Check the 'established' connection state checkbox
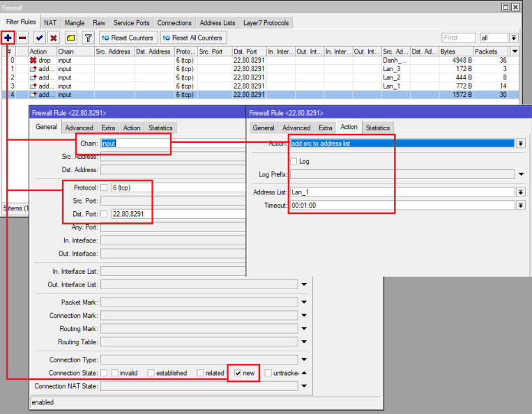The width and height of the screenshot is (532, 414). [x=151, y=373]
